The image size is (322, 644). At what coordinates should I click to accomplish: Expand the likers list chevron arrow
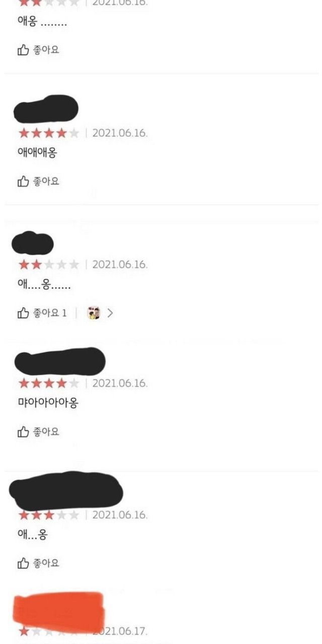(x=110, y=313)
